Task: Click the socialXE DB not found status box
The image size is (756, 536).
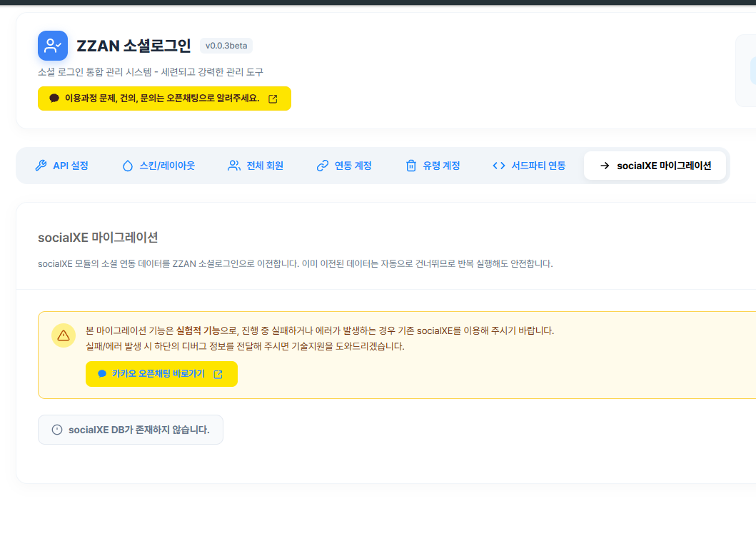Action: 131,430
